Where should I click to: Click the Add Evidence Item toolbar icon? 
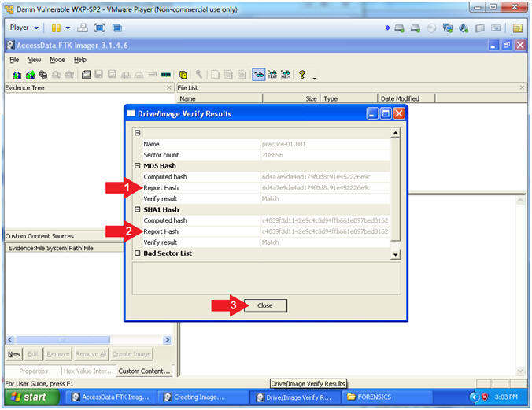[x=17, y=75]
